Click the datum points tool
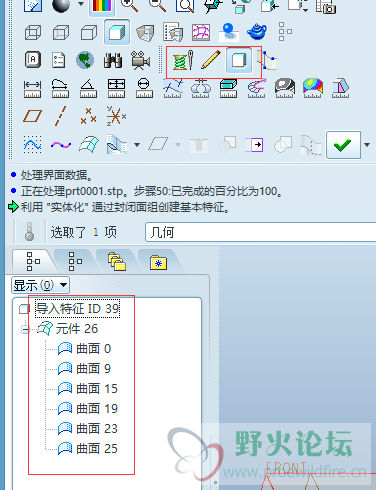 [88, 116]
